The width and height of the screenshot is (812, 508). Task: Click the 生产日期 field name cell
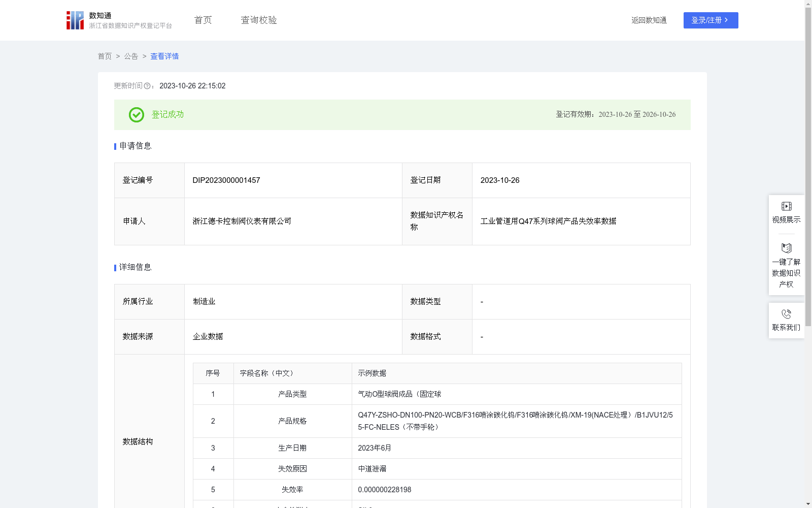click(x=292, y=448)
